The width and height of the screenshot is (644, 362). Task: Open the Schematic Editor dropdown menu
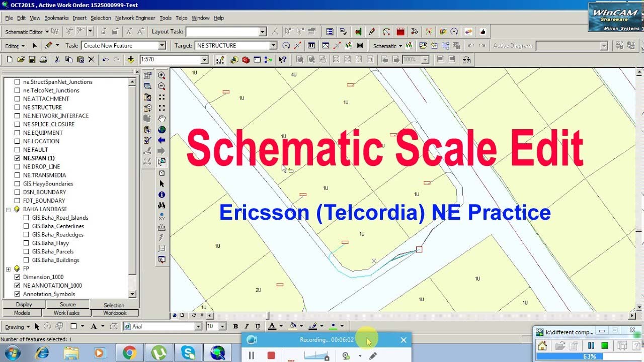point(27,32)
